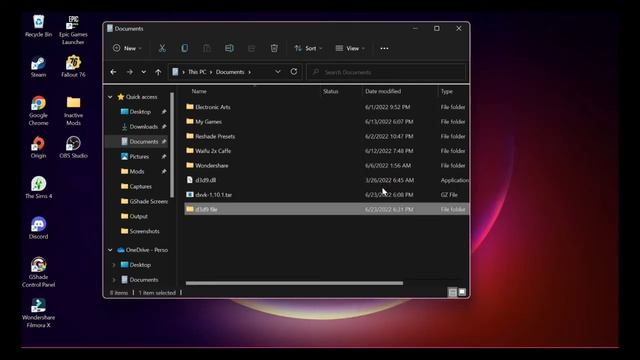Click the horizontal scrollbar in file list
The width and height of the screenshot is (640, 360).
294,283
